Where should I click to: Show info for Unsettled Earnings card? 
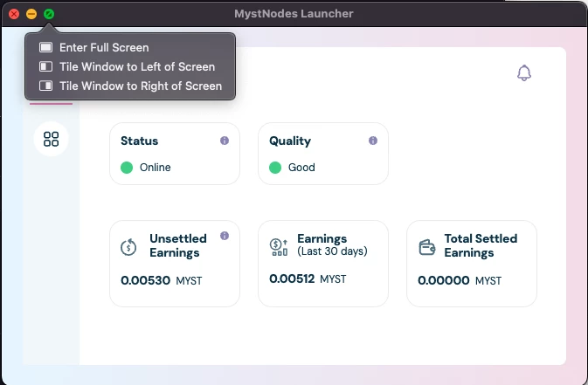225,236
